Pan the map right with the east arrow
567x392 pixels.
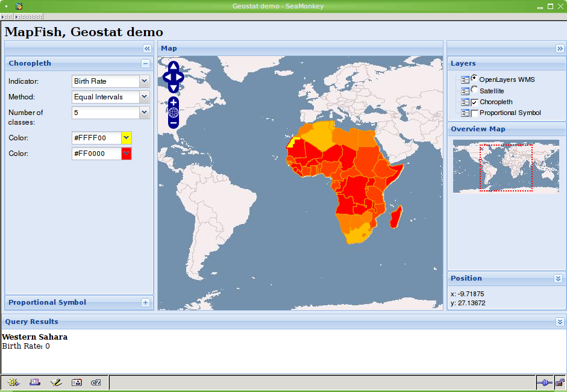tap(180, 77)
